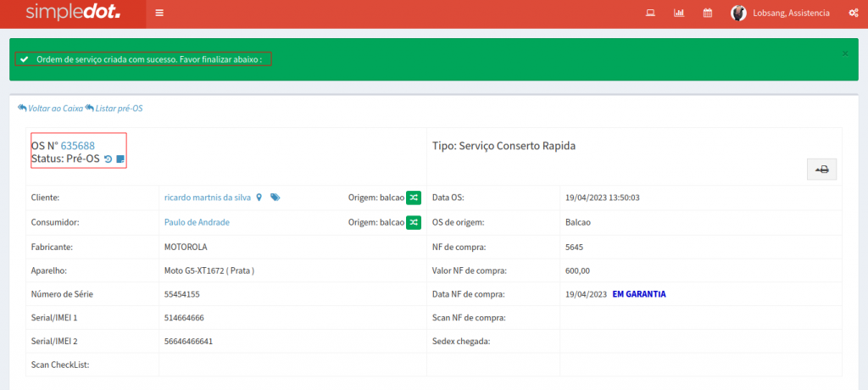The width and height of the screenshot is (868, 390).
Task: Open OS number 635688
Action: coord(78,146)
